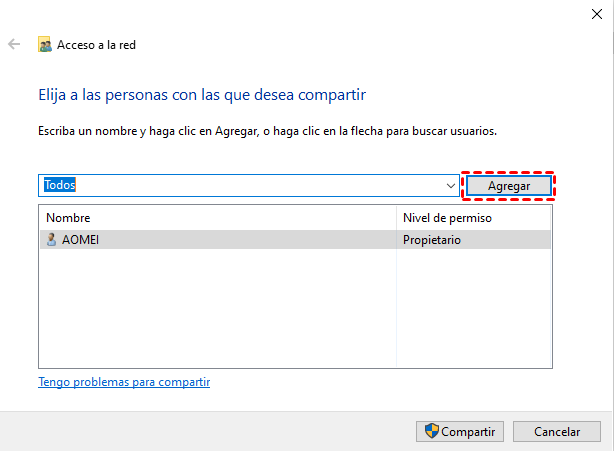Open the Tengo problemas para compartir link
Screen dimensions: 614x451
124,382
